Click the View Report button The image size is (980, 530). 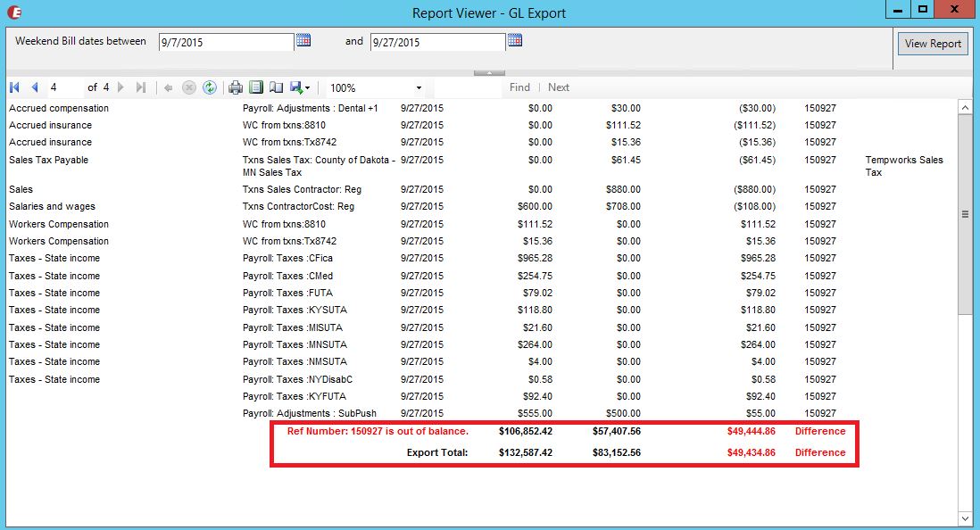[933, 44]
